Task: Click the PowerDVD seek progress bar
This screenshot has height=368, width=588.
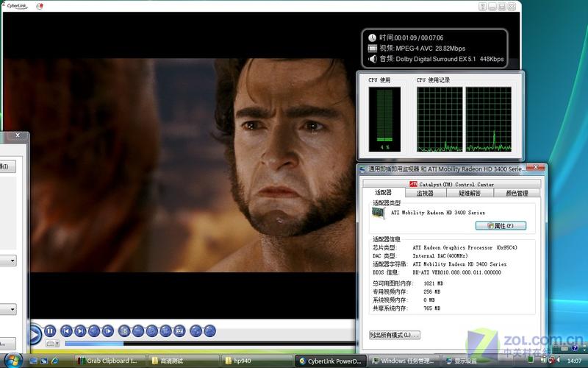Action: [210, 343]
